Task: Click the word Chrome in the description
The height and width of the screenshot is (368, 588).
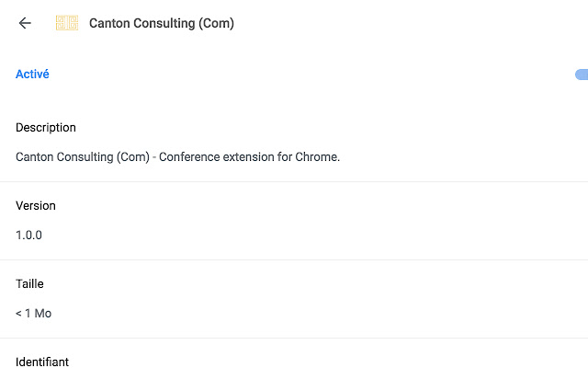Action: (316, 156)
